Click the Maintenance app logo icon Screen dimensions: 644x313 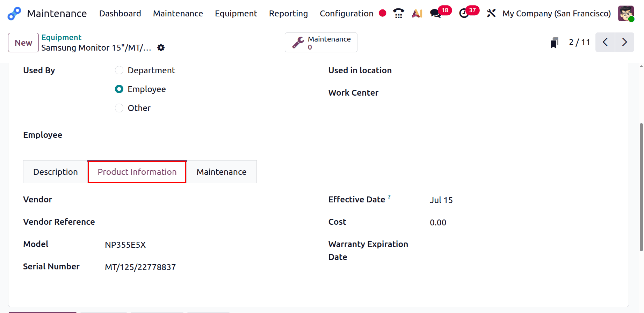pyautogui.click(x=14, y=14)
